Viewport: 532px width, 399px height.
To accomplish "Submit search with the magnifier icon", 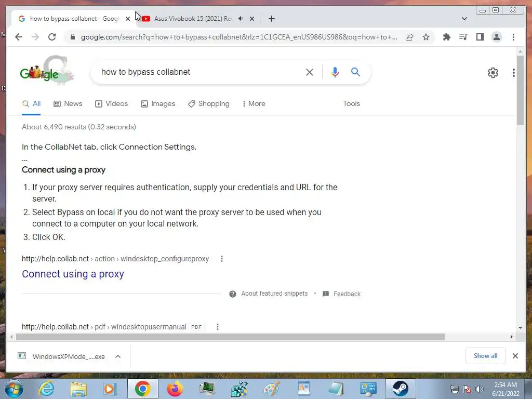I will (x=355, y=72).
